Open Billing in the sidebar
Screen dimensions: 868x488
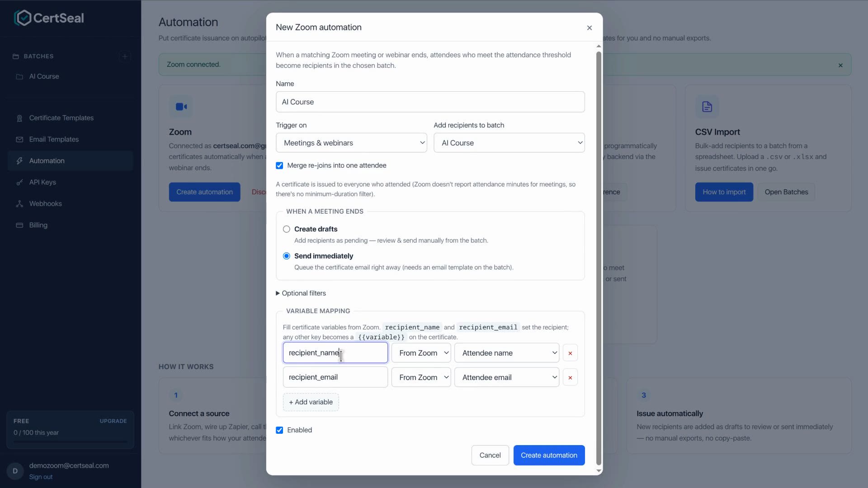[70, 225]
